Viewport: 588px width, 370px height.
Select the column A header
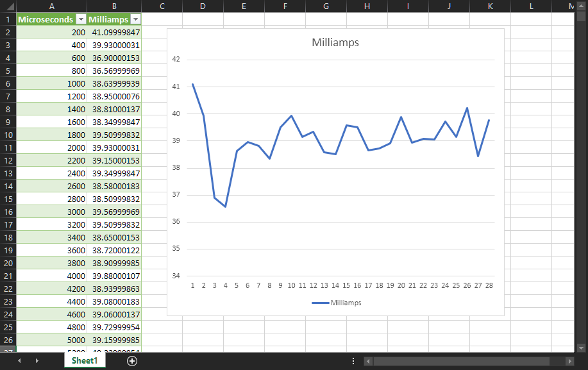(51, 6)
